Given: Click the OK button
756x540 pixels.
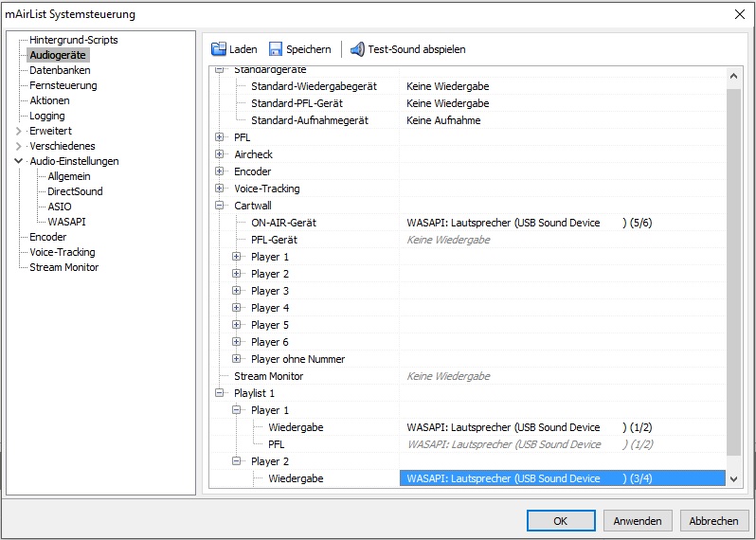Looking at the screenshot, I should tap(560, 521).
